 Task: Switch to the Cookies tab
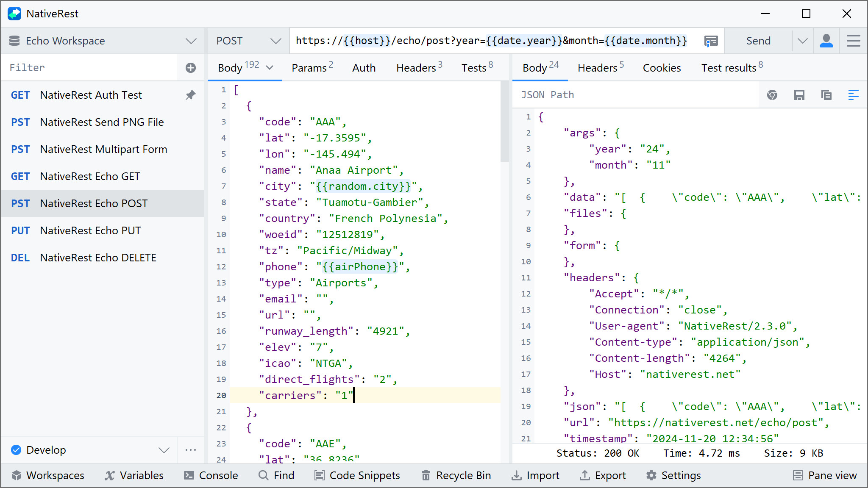click(x=661, y=67)
